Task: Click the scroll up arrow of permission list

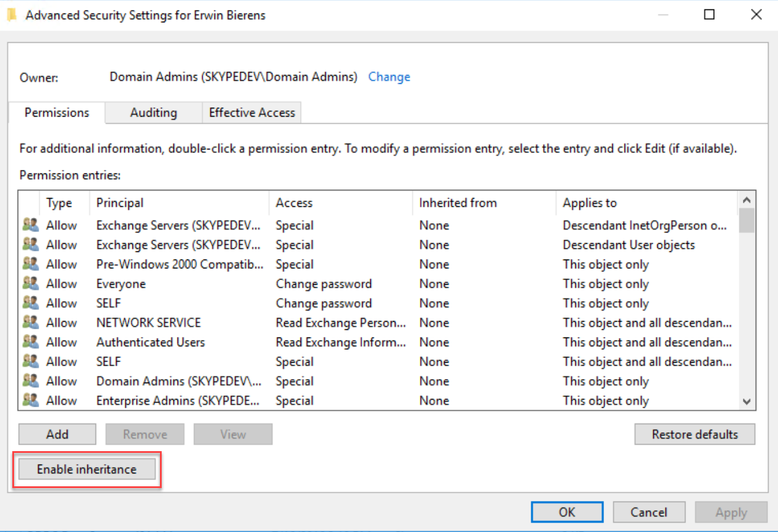Action: [x=746, y=200]
